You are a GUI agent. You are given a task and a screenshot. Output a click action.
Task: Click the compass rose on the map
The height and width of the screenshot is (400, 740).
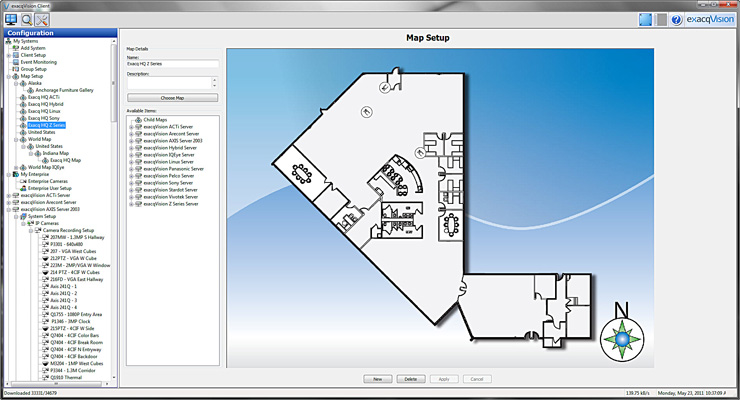click(622, 338)
